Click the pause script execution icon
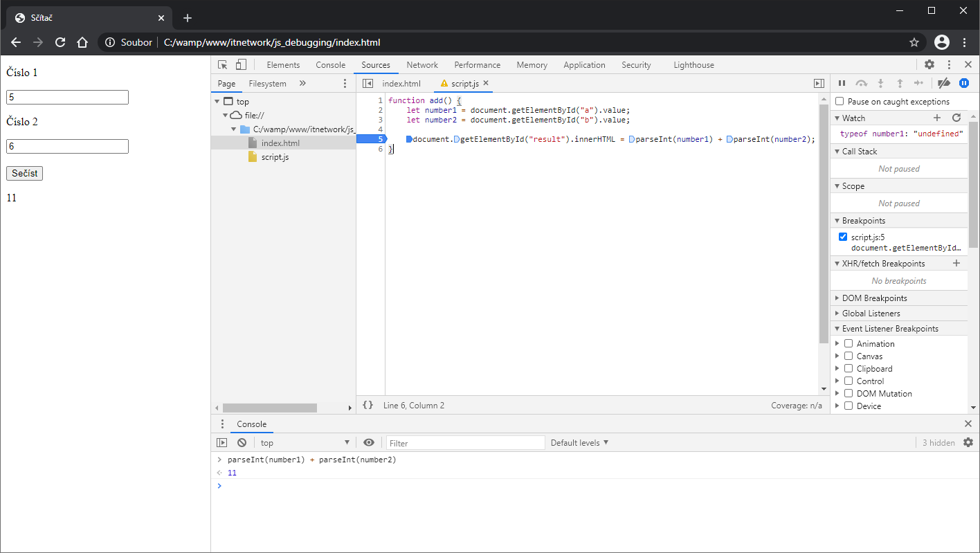Screen dimensions: 980x553 (x=842, y=83)
